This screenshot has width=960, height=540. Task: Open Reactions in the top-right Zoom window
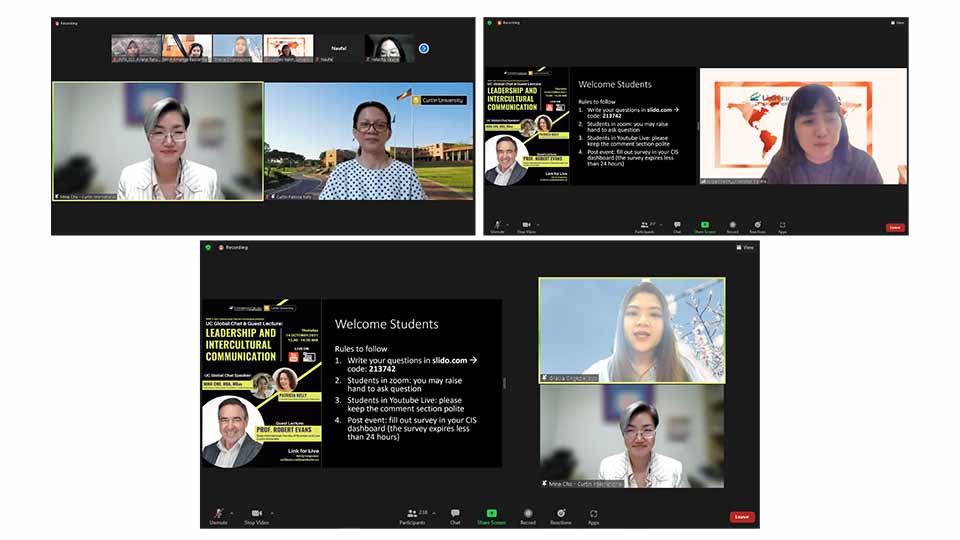click(757, 228)
